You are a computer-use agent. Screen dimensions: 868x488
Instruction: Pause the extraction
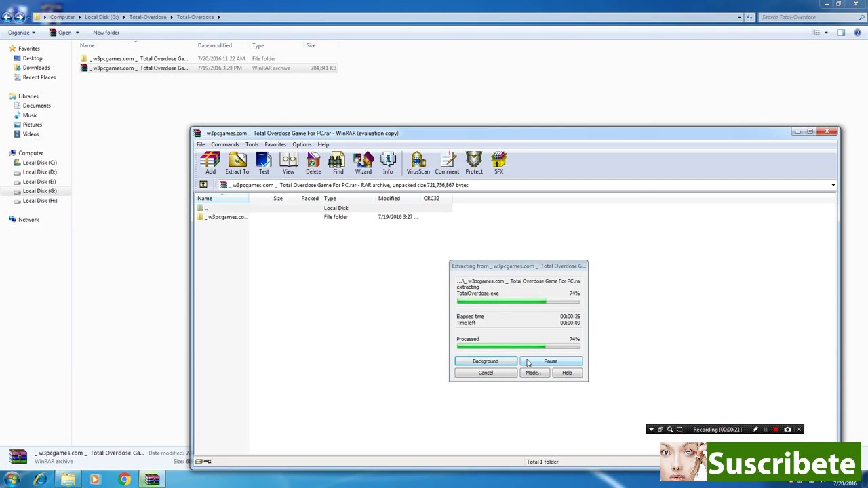(550, 361)
